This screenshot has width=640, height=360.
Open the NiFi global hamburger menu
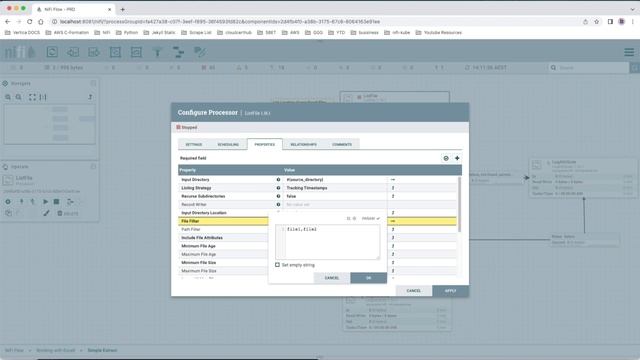click(x=629, y=52)
